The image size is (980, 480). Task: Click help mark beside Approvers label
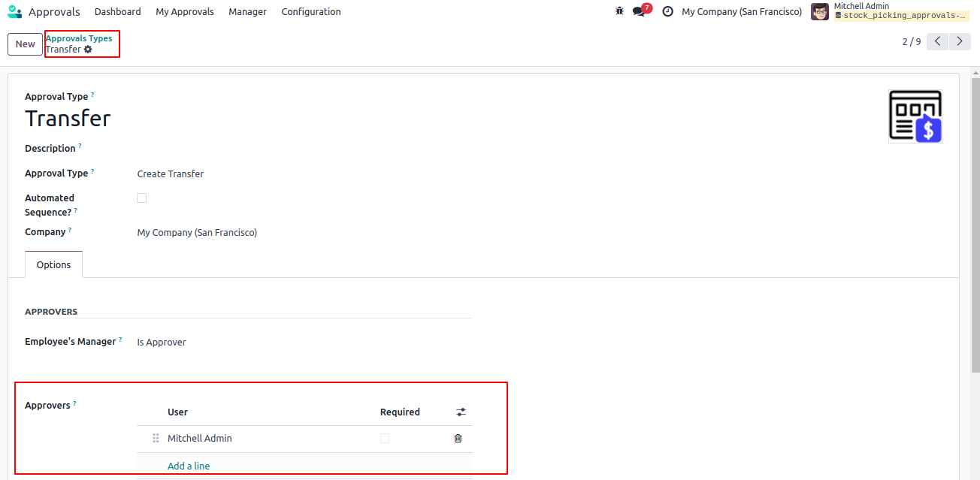click(74, 403)
